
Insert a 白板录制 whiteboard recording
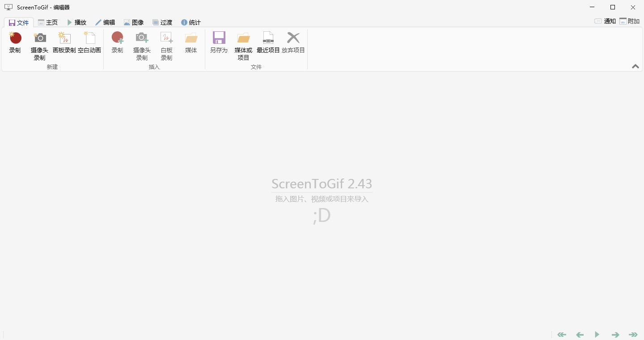(166, 38)
